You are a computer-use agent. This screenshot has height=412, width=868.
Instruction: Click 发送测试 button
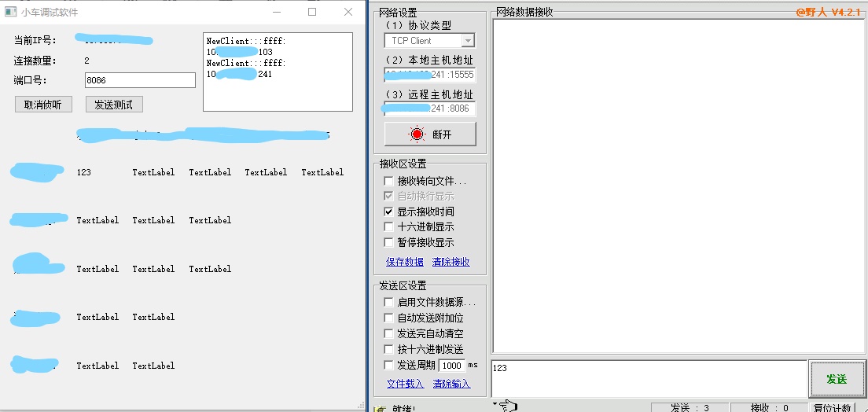(x=114, y=105)
